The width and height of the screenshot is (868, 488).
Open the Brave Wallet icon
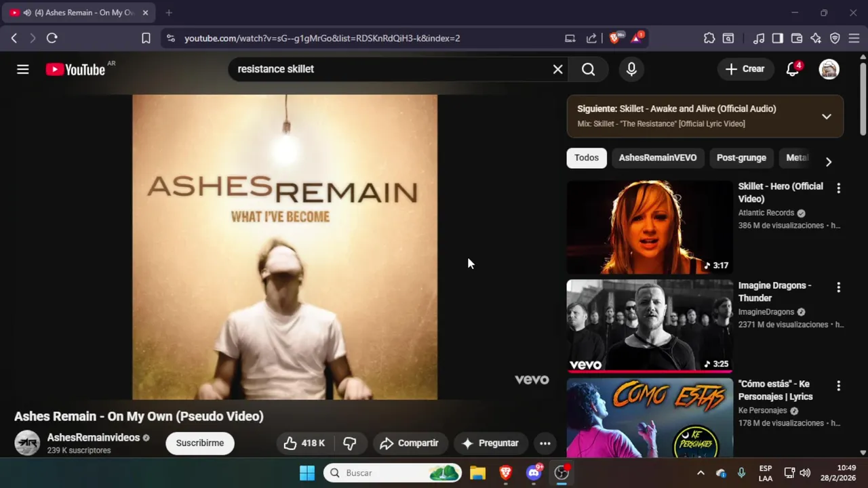pyautogui.click(x=797, y=38)
